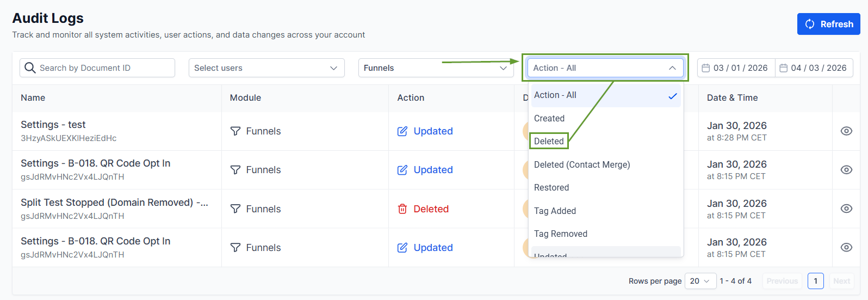The width and height of the screenshot is (868, 300).
Task: Collapse the Action - All dropdown
Action: (672, 68)
